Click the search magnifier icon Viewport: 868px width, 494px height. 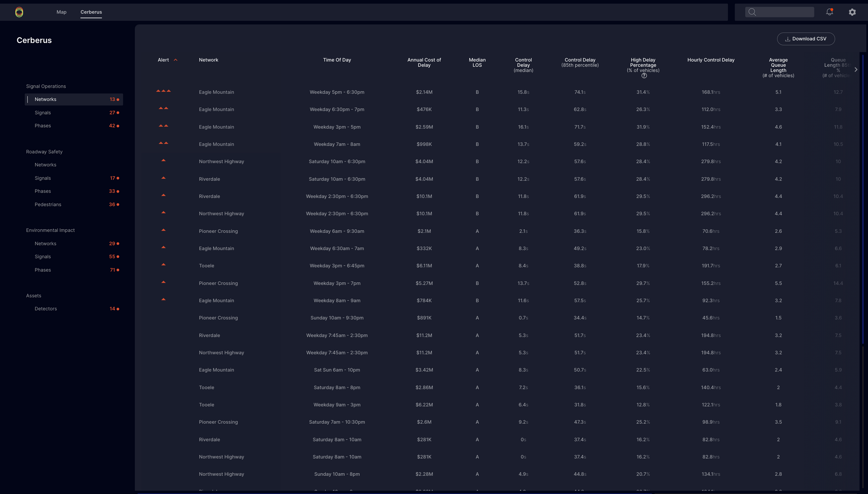point(752,12)
